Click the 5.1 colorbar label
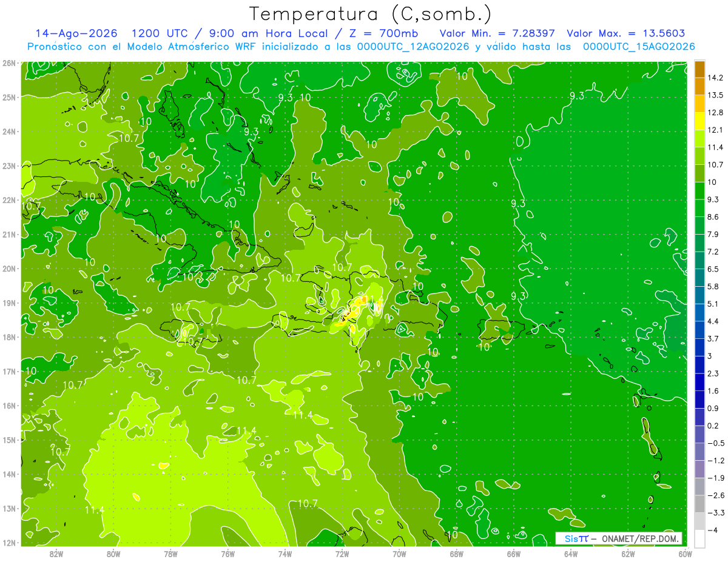The width and height of the screenshot is (728, 562). click(713, 304)
